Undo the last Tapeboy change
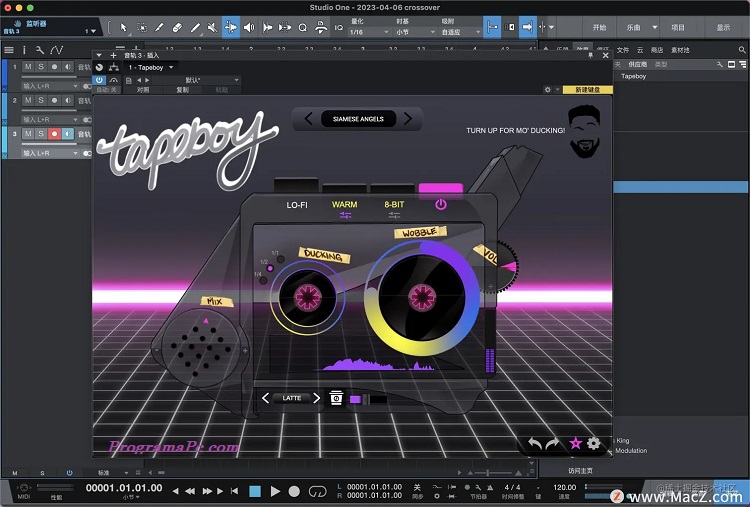Viewport: 750px width, 507px height. 535,444
